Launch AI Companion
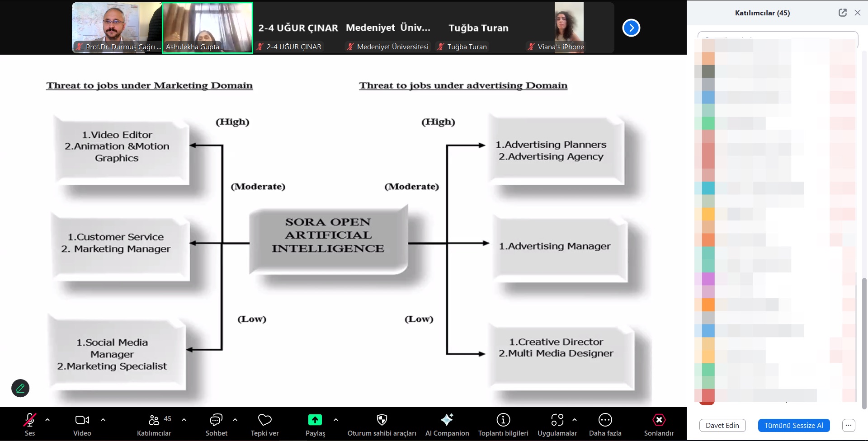Image resolution: width=868 pixels, height=441 pixels. (447, 425)
